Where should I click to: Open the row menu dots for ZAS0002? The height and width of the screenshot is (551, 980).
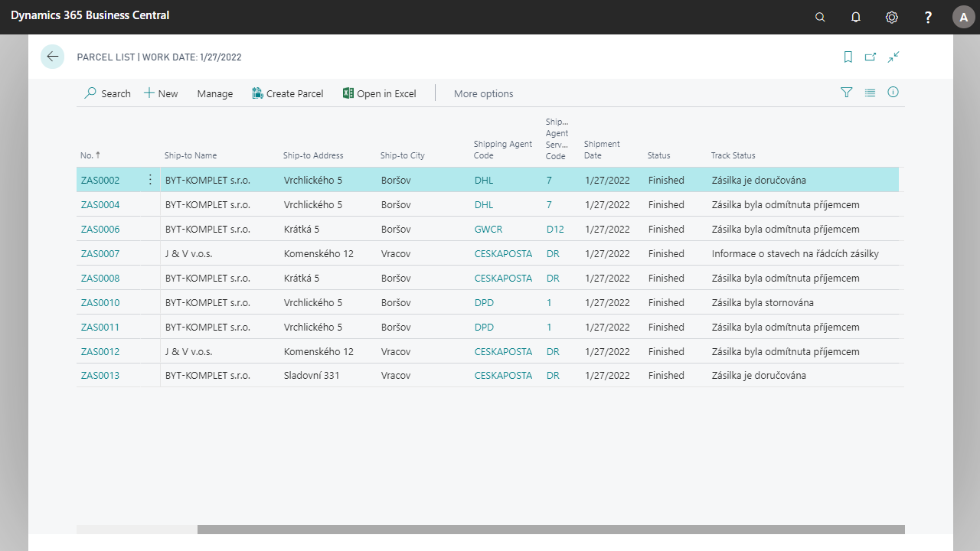click(150, 180)
